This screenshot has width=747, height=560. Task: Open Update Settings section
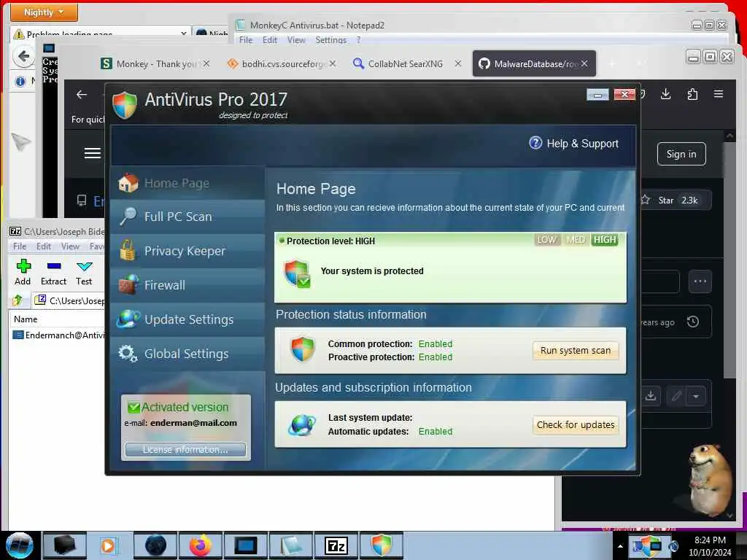tap(187, 319)
